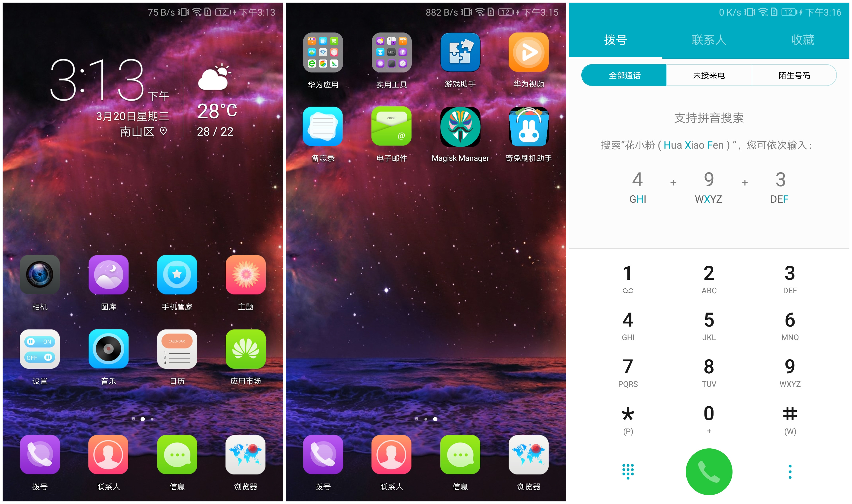Select 全部通话 all calls filter
Image resolution: width=852 pixels, height=504 pixels.
pos(621,74)
